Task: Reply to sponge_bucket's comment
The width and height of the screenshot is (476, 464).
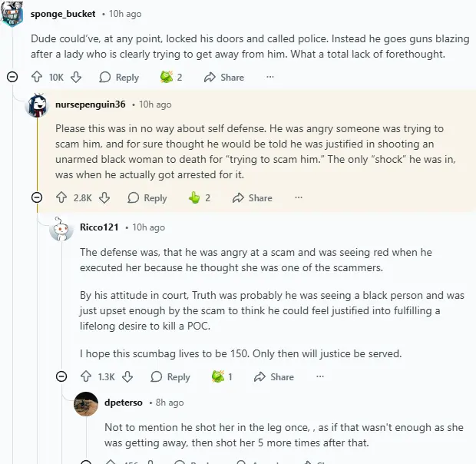Action: [x=119, y=77]
